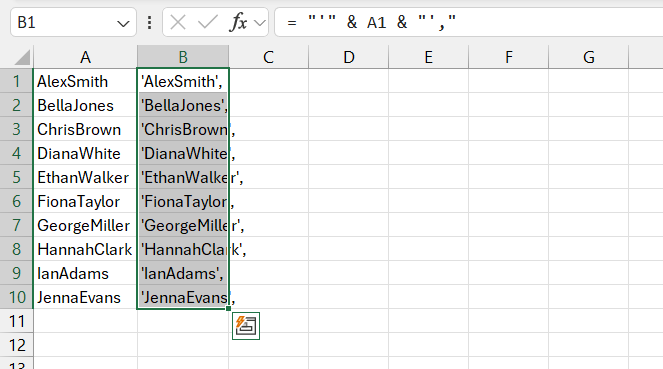Click cell containing JennaEvans
663x369 pixels.
(x=85, y=297)
